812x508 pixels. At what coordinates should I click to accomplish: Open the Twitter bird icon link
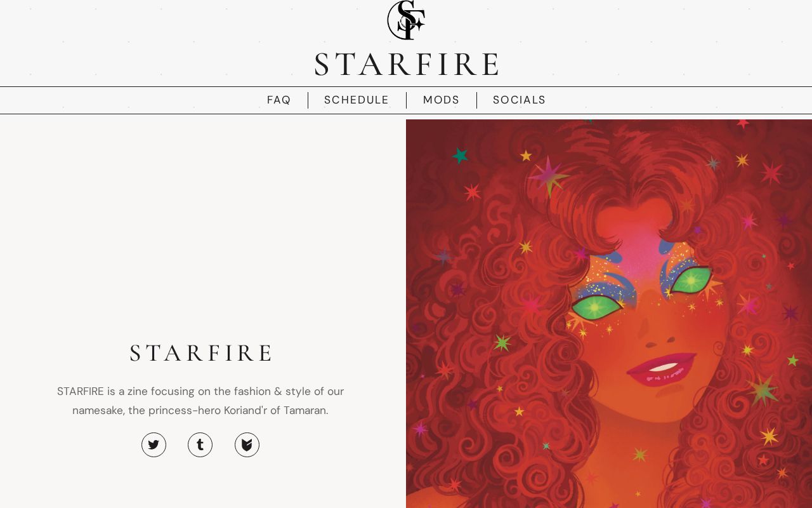154,444
